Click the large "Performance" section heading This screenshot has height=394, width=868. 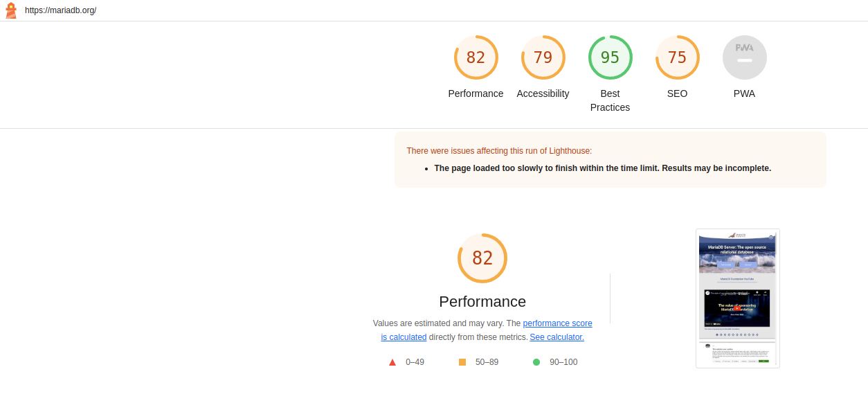pos(482,302)
